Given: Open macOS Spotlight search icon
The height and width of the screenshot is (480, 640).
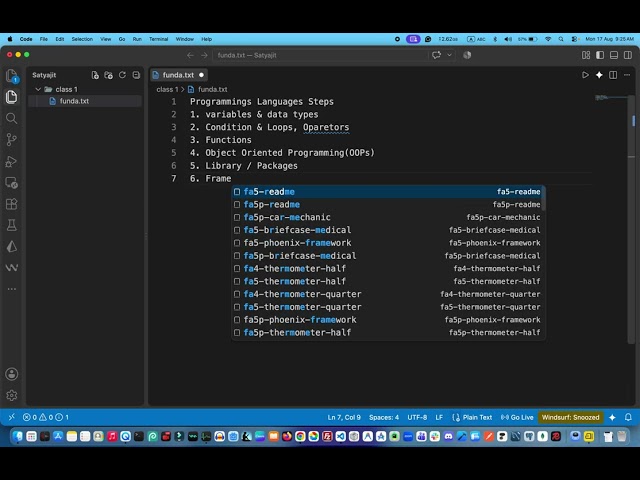Looking at the screenshot, I should [x=561, y=39].
